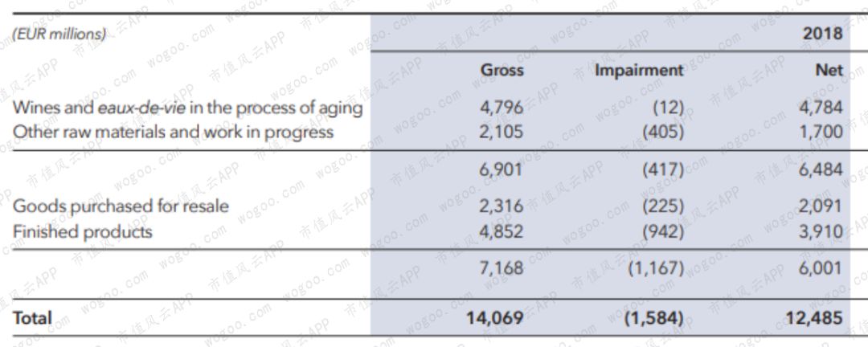Click Other raw materials and work in progress
Screen dimensions: 868x347
pyautogui.click(x=173, y=131)
